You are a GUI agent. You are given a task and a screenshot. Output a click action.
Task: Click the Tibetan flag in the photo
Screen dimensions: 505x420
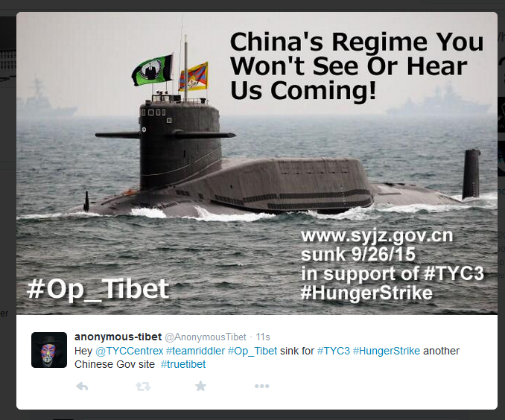(194, 77)
